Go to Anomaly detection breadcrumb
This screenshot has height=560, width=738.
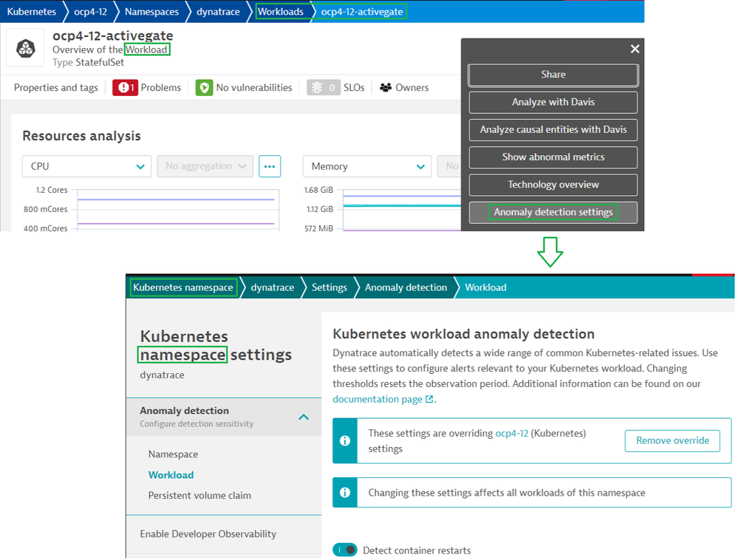(x=406, y=287)
